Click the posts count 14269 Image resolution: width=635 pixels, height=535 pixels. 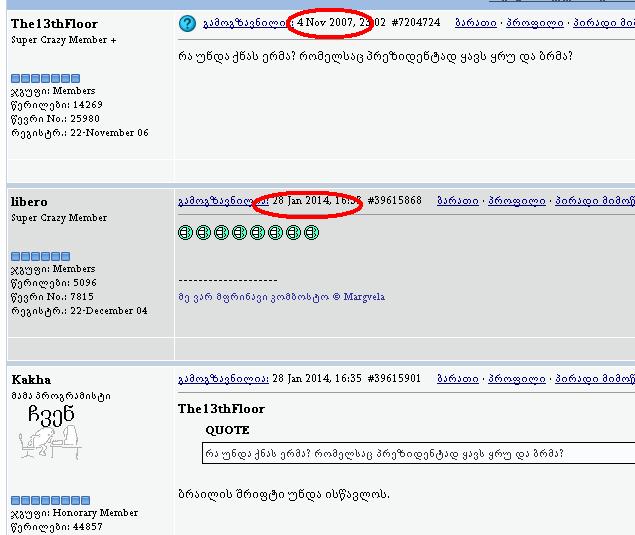(x=87, y=104)
